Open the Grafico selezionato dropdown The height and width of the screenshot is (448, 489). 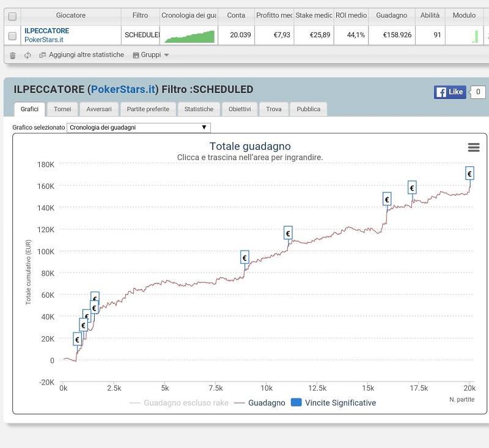tap(139, 128)
